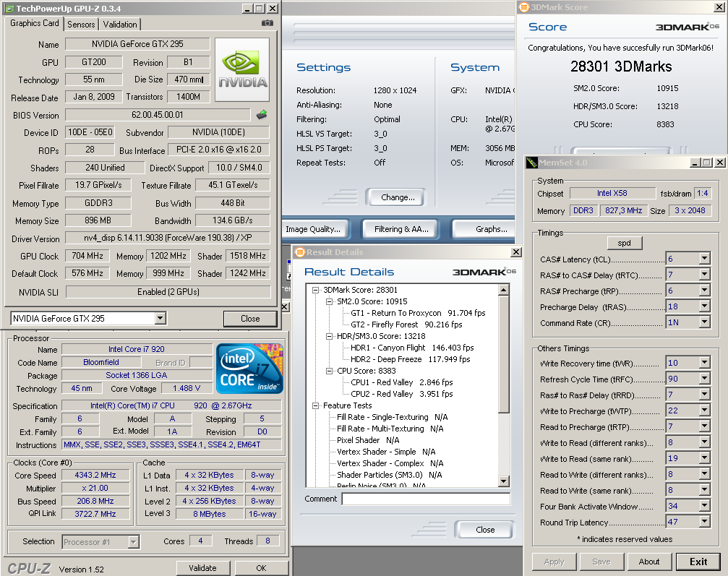Collapse the SM2.0 Score node
The image size is (728, 576).
[329, 301]
